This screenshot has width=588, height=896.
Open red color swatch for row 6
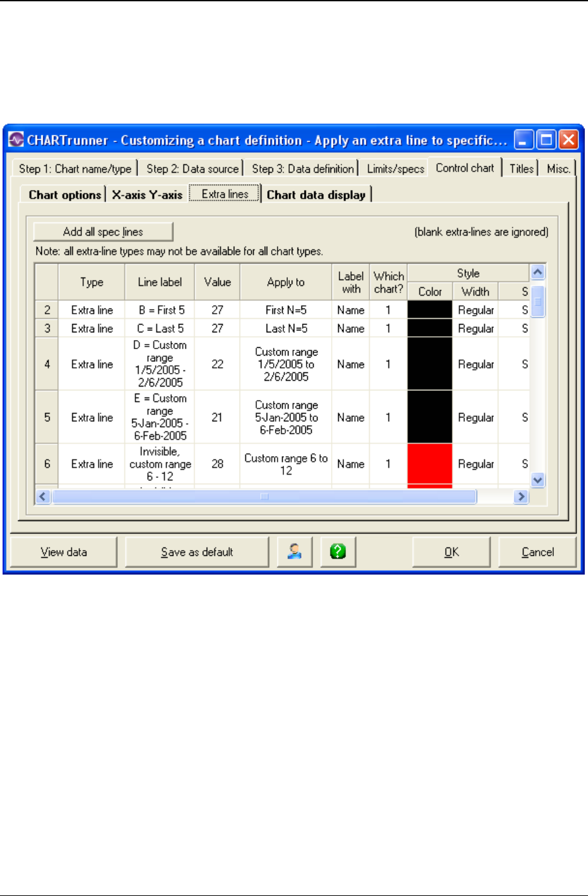tap(430, 464)
